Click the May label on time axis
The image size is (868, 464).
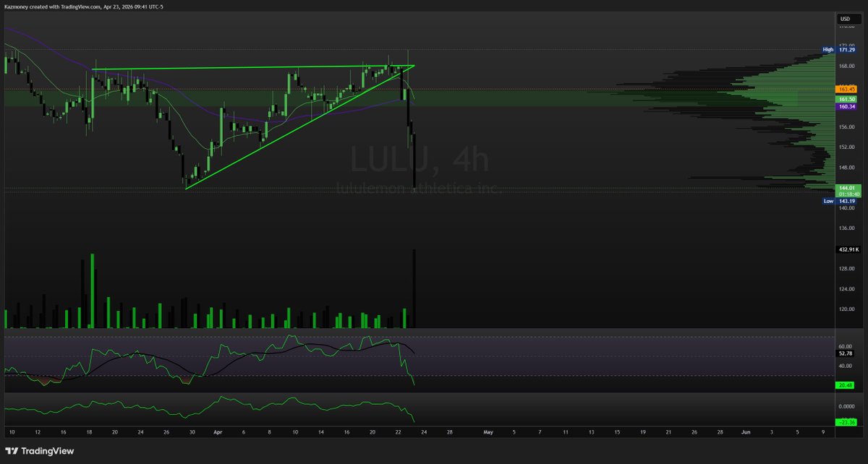click(488, 432)
